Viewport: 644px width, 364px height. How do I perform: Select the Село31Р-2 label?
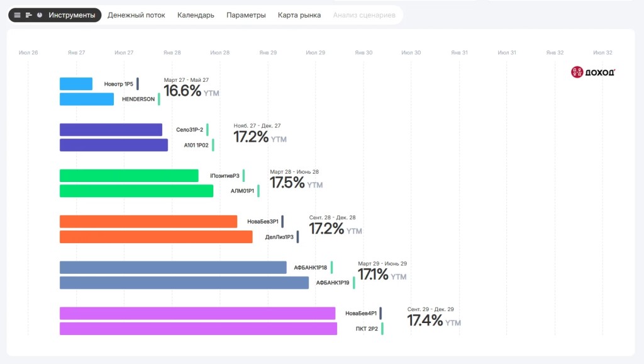[190, 130]
